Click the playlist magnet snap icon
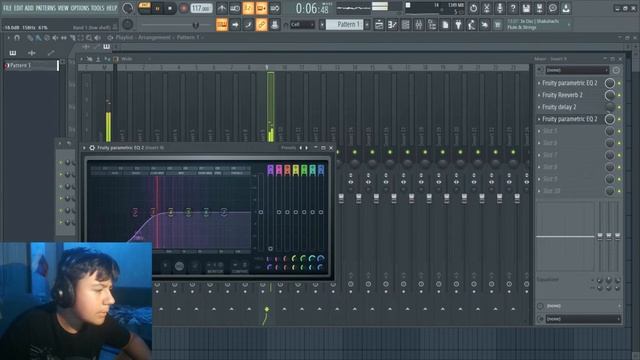 pyautogui.click(x=17, y=38)
